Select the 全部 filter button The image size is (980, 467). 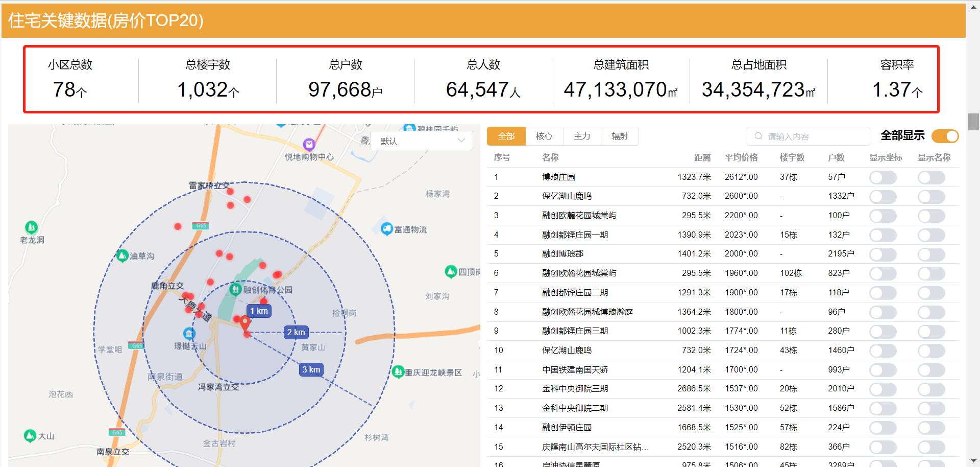click(x=506, y=136)
